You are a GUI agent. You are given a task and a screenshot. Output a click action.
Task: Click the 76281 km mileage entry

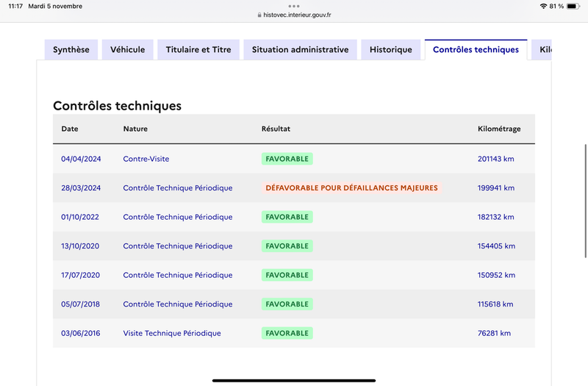(x=494, y=333)
